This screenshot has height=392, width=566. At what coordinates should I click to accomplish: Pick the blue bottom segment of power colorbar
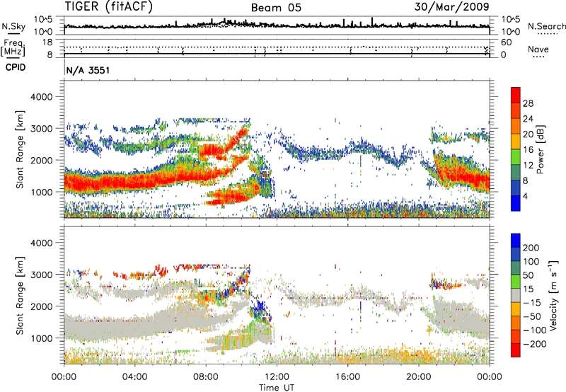516,203
